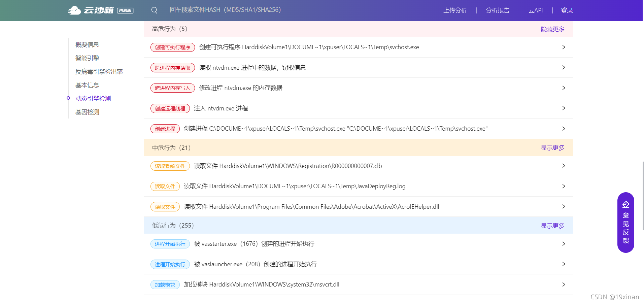Expand the vaslauncher.exe row chevron
The width and height of the screenshot is (644, 303).
564,264
